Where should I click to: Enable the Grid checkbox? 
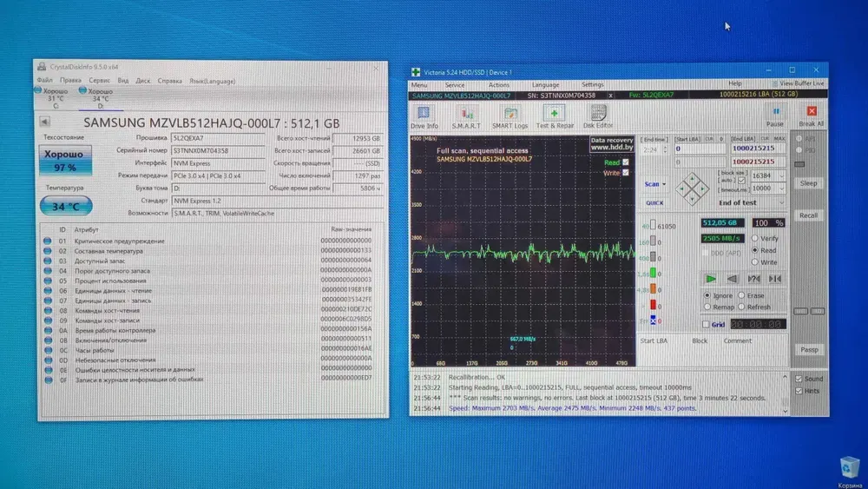coord(706,324)
